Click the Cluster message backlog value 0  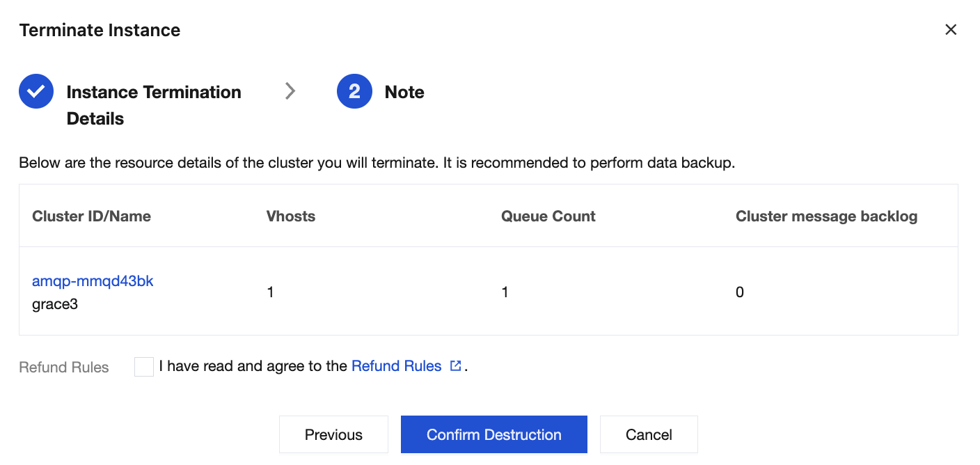[x=739, y=292]
